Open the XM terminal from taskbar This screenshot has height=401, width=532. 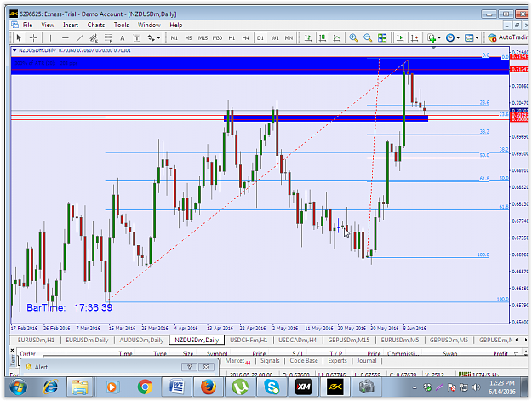[x=303, y=387]
